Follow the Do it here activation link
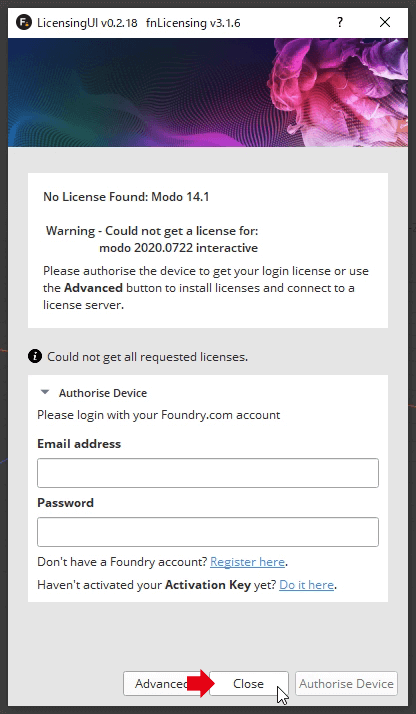 pyautogui.click(x=306, y=585)
